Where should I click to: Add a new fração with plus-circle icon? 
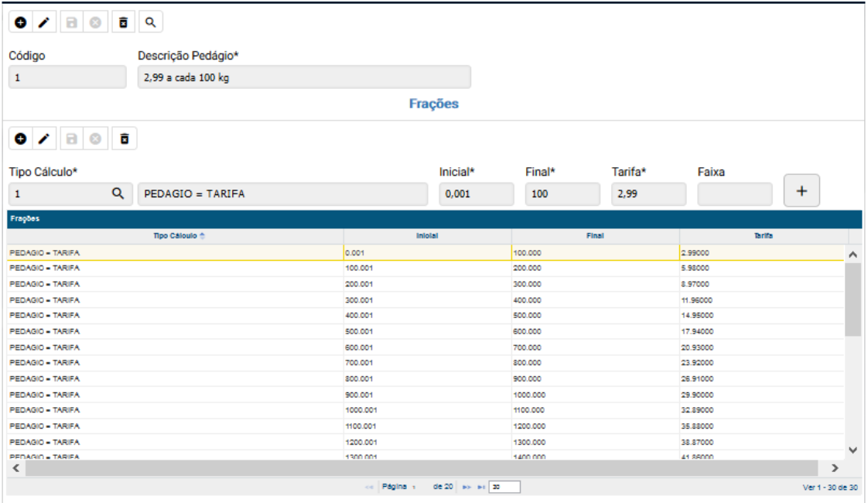pyautogui.click(x=21, y=139)
